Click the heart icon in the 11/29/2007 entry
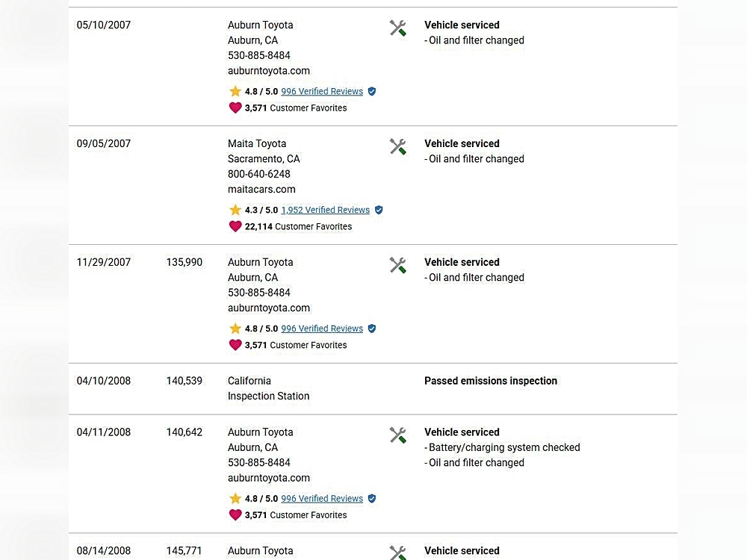The width and height of the screenshot is (747, 560). 235,345
